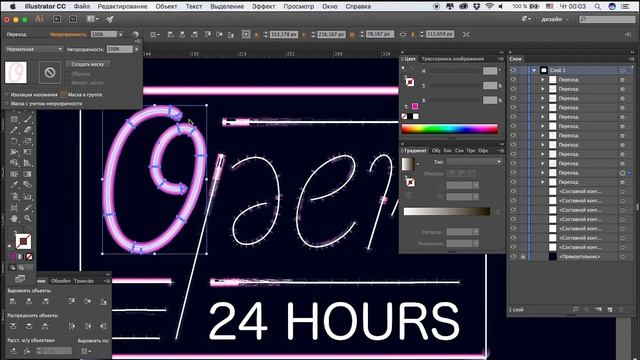This screenshot has width=640, height=360.
Task: Select the Scale tool
Action: 28,141
